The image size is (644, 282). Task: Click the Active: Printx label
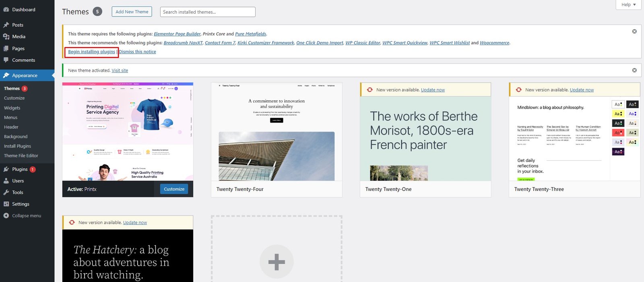click(82, 189)
